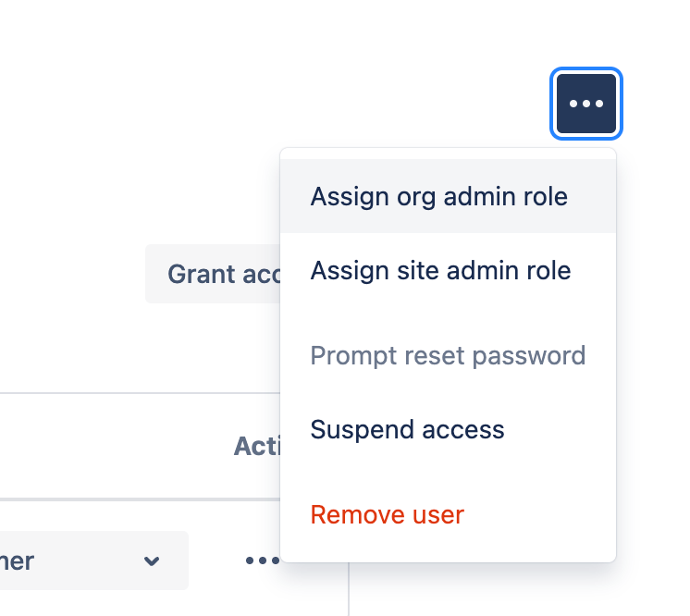
Task: Open row three-dot menu beside role dropdown
Action: pyautogui.click(x=263, y=561)
